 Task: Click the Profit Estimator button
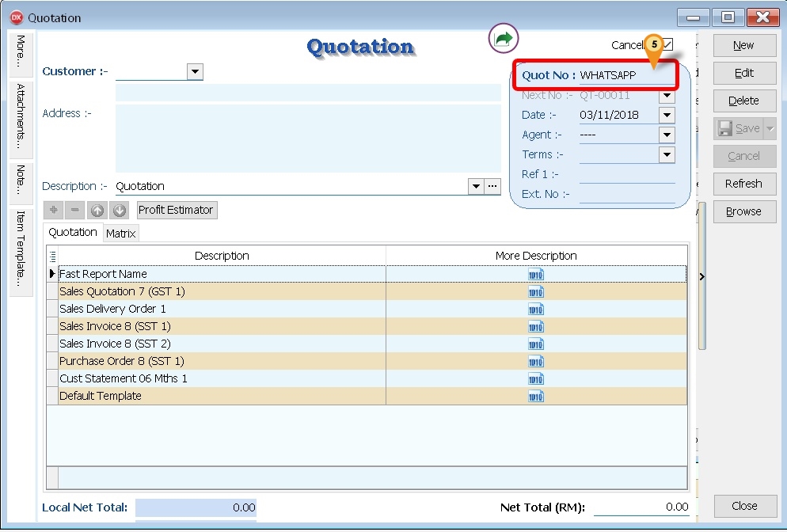point(176,211)
